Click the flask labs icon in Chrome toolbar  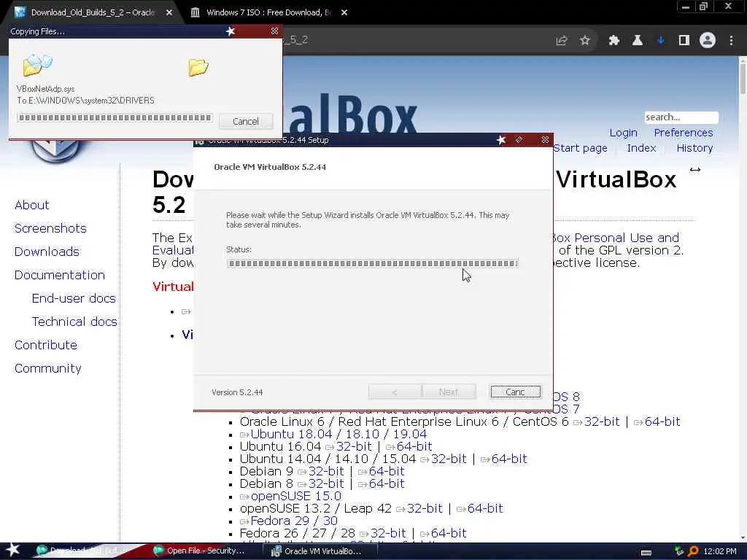[x=638, y=41]
